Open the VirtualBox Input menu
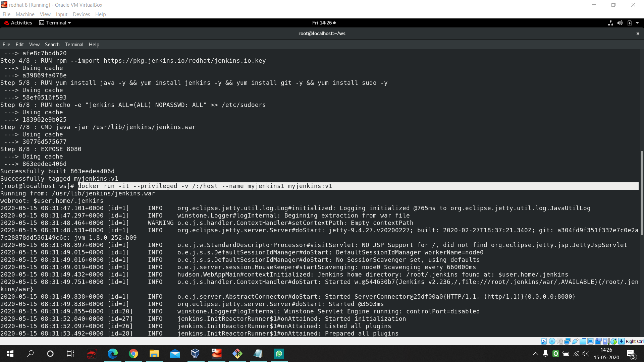 (62, 14)
